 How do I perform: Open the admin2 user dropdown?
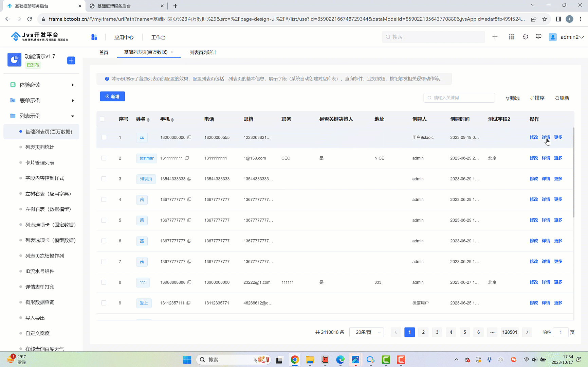click(572, 37)
